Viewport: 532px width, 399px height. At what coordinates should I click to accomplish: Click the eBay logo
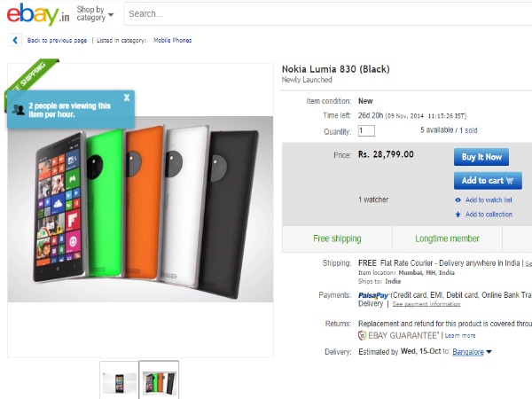coord(35,15)
